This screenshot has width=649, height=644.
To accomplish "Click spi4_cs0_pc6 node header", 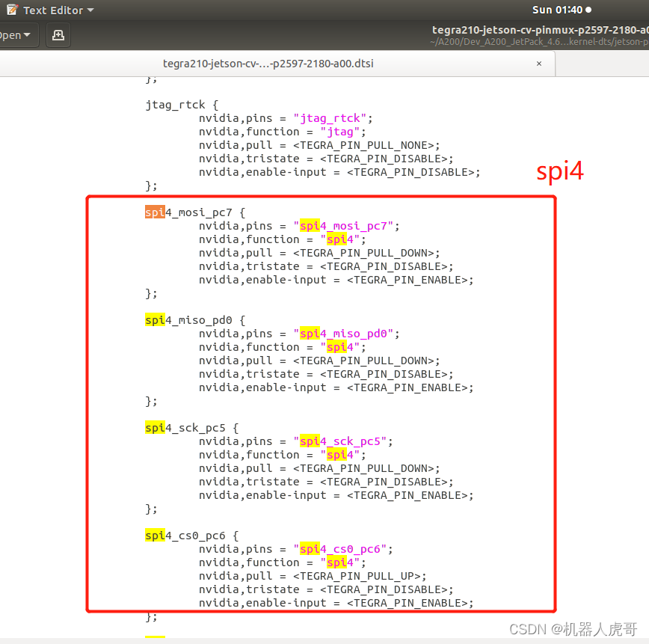I will [x=191, y=536].
